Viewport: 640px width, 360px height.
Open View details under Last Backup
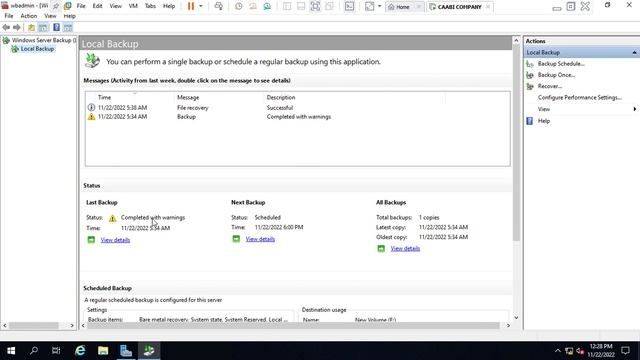(115, 240)
